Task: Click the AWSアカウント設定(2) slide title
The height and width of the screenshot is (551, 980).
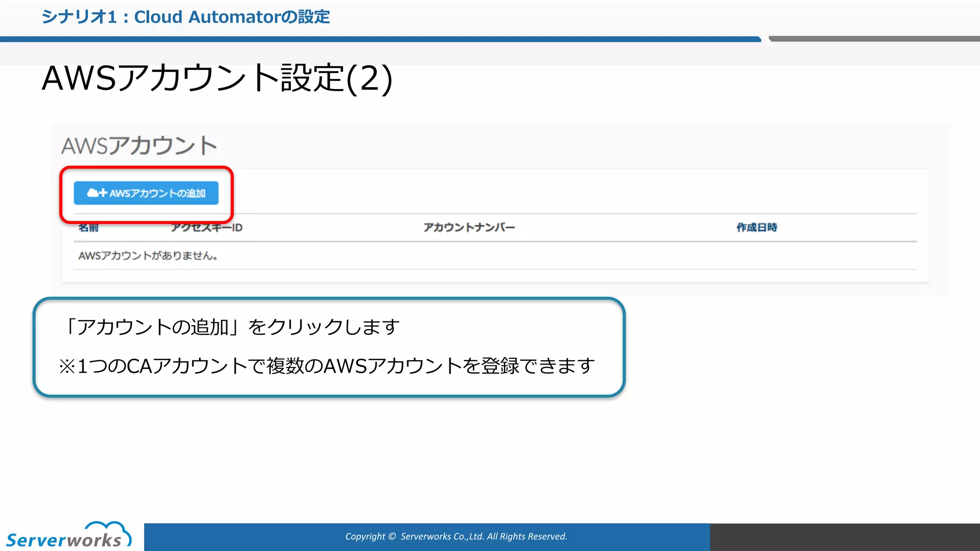Action: pos(217,78)
